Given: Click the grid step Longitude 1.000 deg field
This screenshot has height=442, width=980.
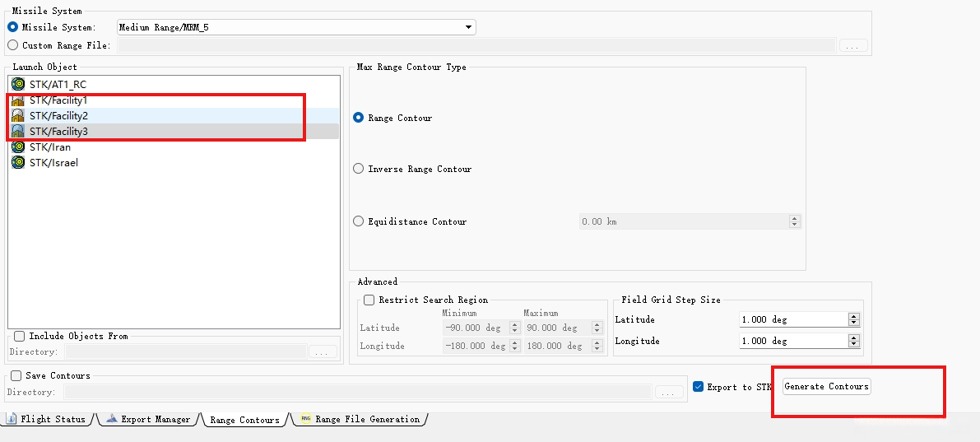Looking at the screenshot, I should click(794, 341).
